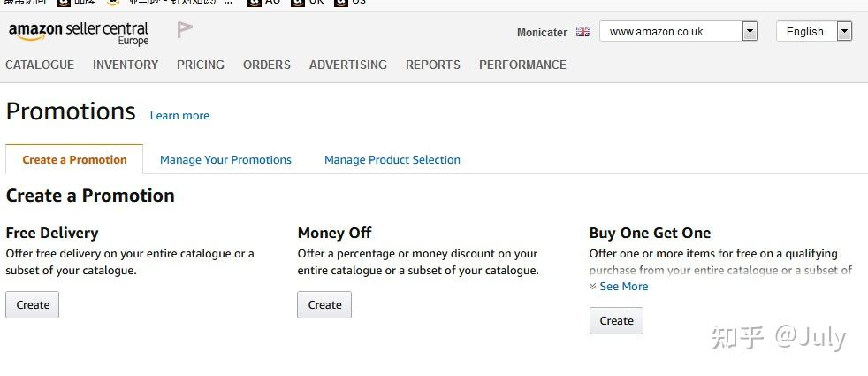Follow the Learn more link beside Promotions

[179, 116]
